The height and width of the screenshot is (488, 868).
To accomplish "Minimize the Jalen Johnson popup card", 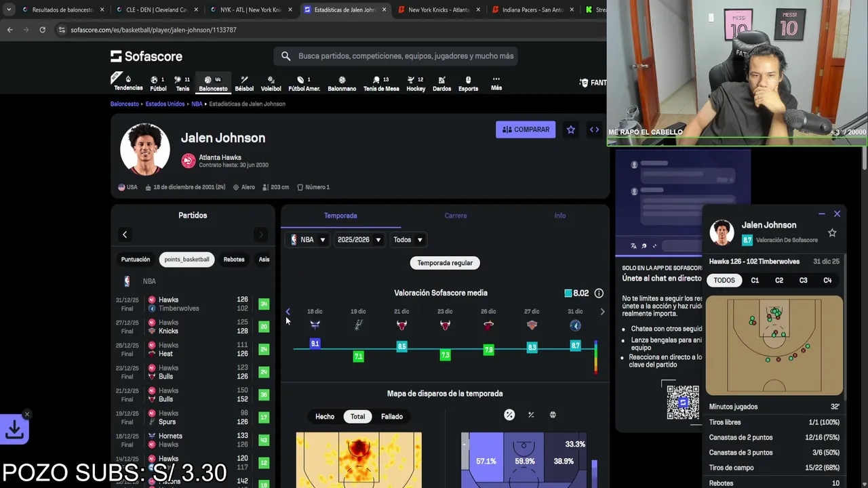I will click(822, 214).
